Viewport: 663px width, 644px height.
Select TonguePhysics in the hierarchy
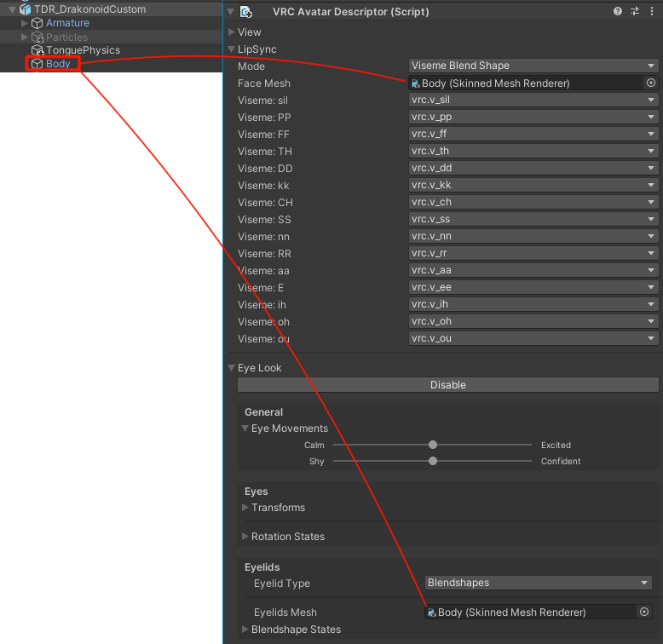(x=83, y=50)
